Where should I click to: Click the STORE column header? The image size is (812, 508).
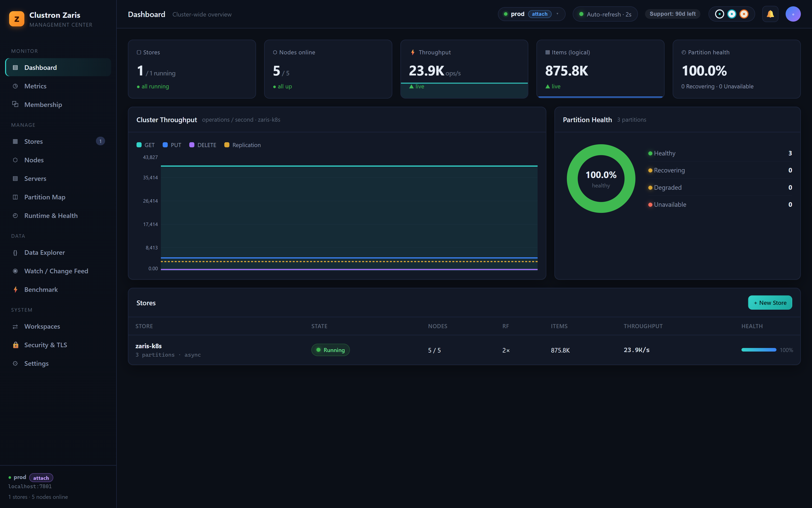tap(144, 326)
